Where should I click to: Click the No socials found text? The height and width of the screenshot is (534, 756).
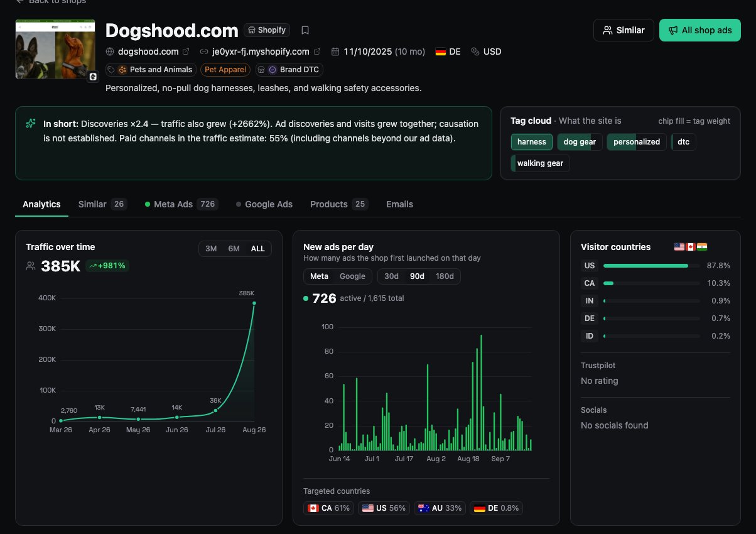pyautogui.click(x=615, y=425)
